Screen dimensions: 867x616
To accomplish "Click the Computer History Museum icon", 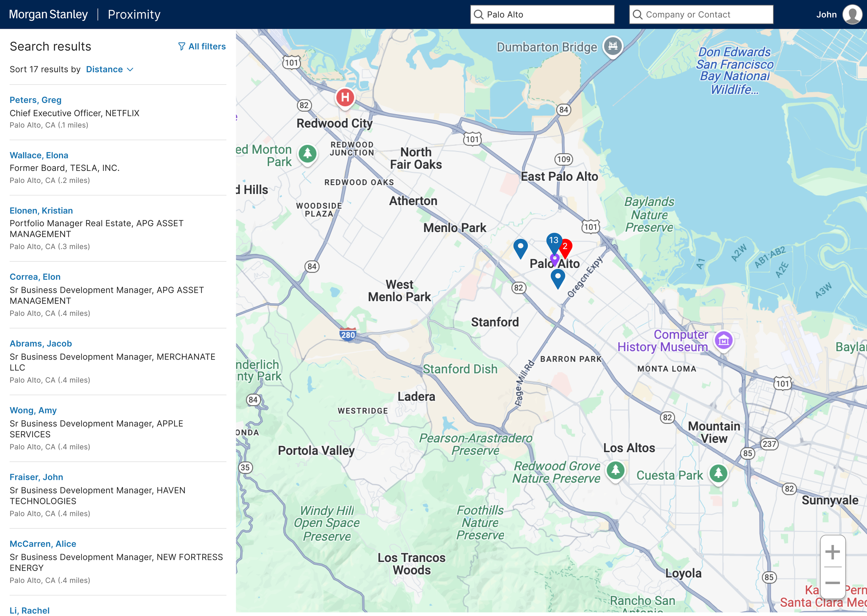I will 723,340.
